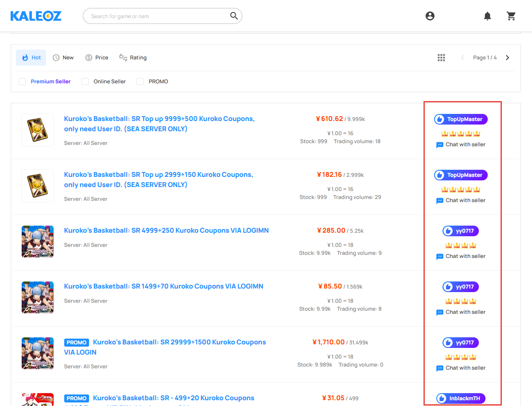Screen dimensions: 532x406
Task: Click thumbs-up badge on 1499+70 seller
Action: pyautogui.click(x=448, y=287)
